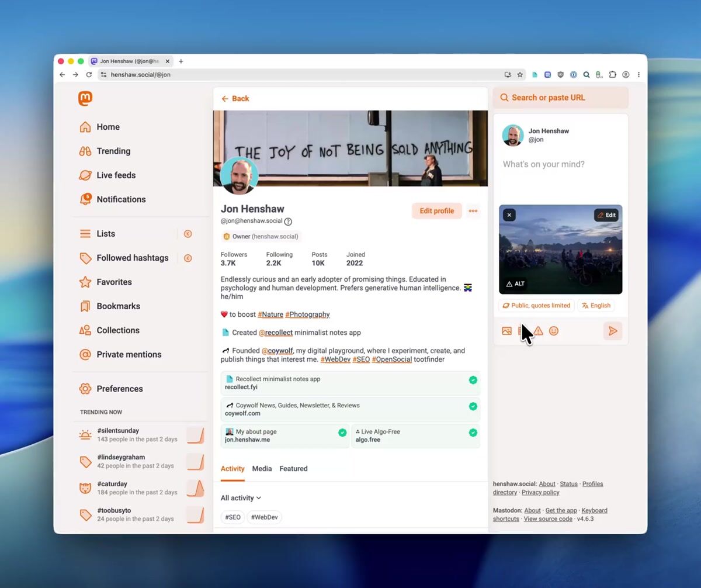Click the Back arrow link

point(235,99)
